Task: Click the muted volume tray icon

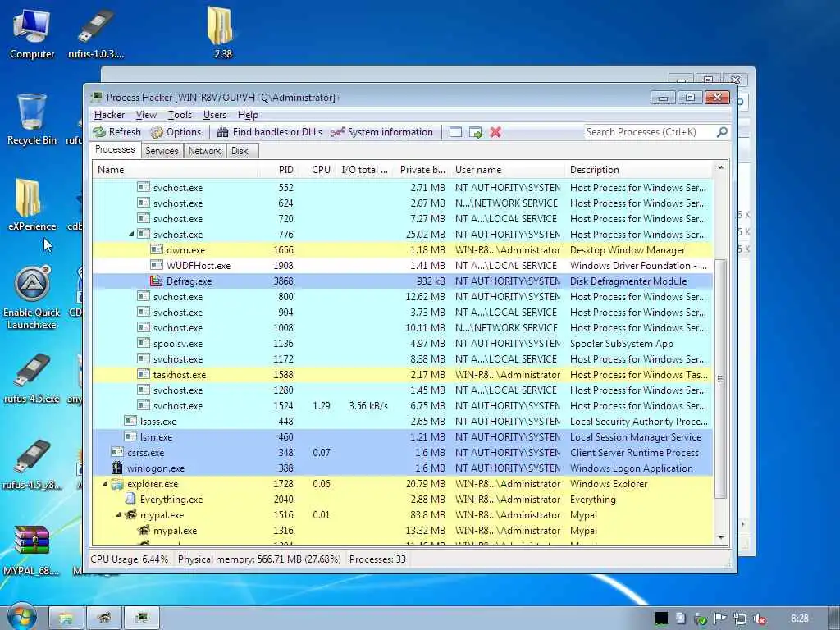Action: click(x=759, y=619)
